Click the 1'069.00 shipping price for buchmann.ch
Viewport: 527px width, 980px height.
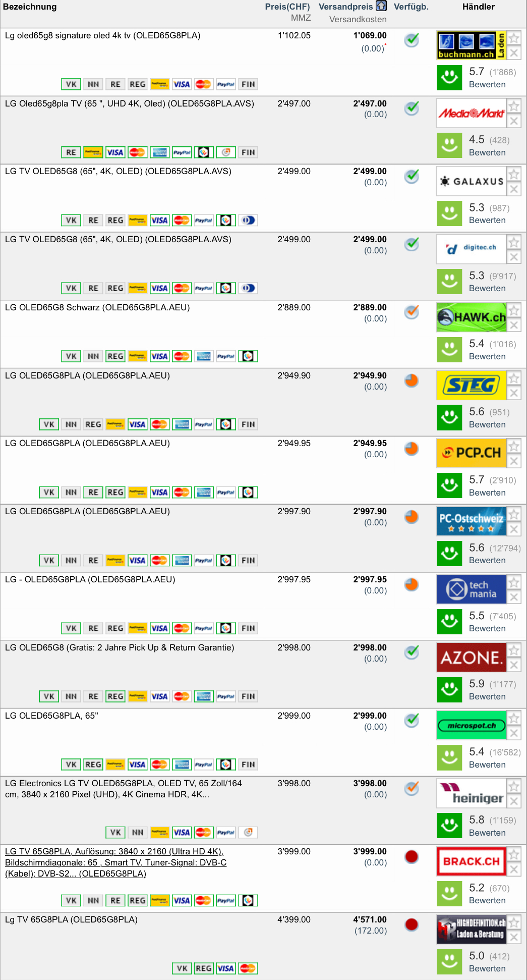coord(370,35)
